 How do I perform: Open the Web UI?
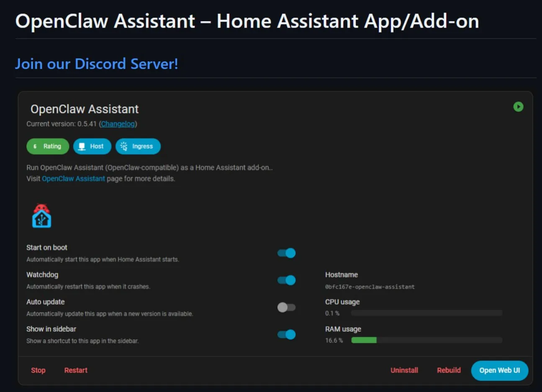(x=500, y=371)
